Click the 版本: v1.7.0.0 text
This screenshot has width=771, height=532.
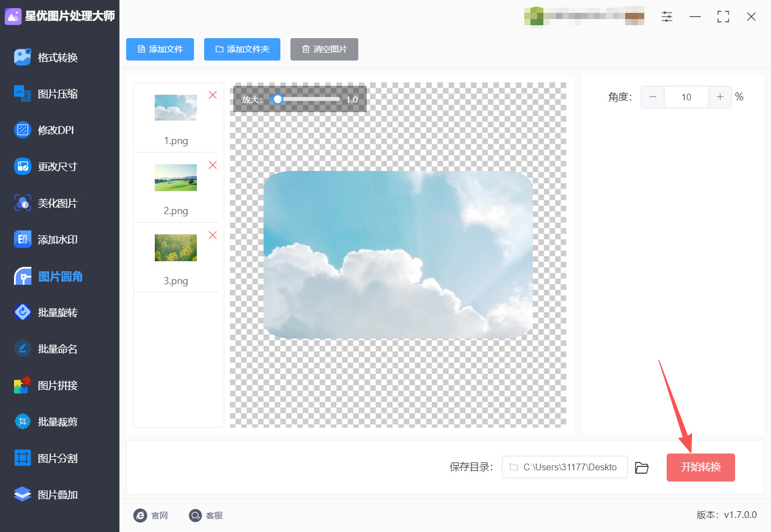tap(727, 515)
